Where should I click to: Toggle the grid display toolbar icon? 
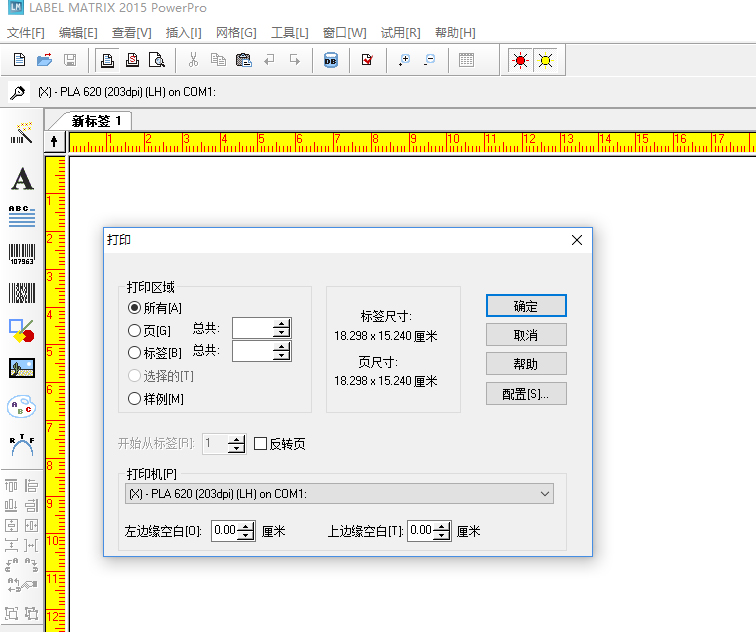click(466, 60)
